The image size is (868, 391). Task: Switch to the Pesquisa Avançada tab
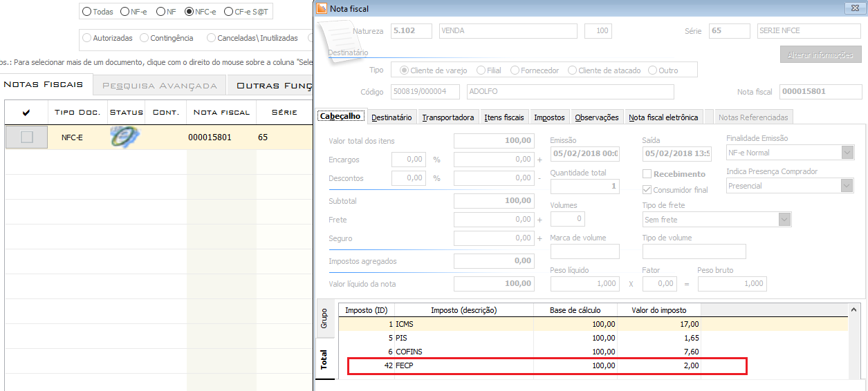point(160,86)
